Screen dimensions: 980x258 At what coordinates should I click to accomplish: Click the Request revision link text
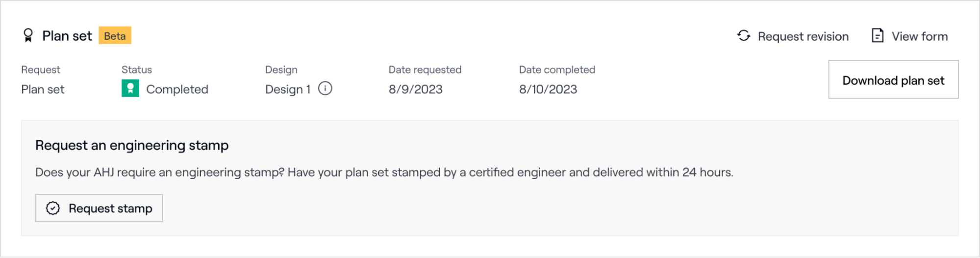803,36
